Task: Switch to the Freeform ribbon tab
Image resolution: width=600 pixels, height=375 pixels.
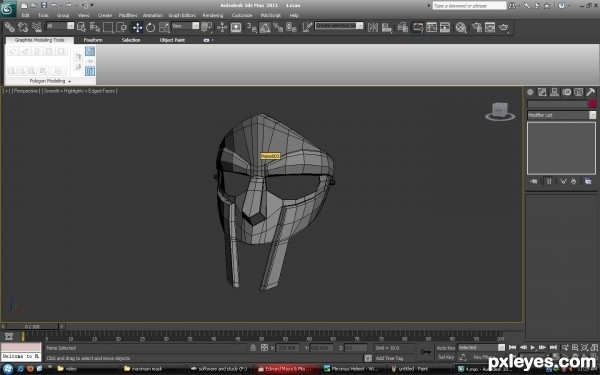Action: pos(93,40)
